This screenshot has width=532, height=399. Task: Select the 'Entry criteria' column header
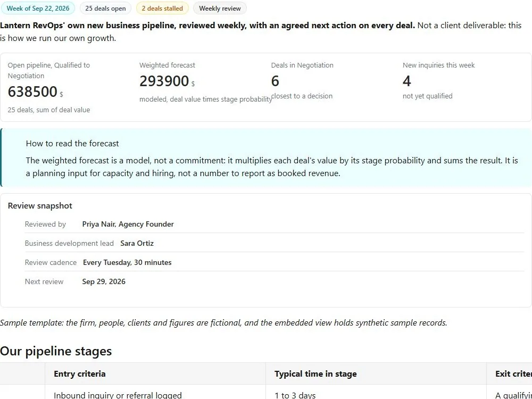[80, 374]
